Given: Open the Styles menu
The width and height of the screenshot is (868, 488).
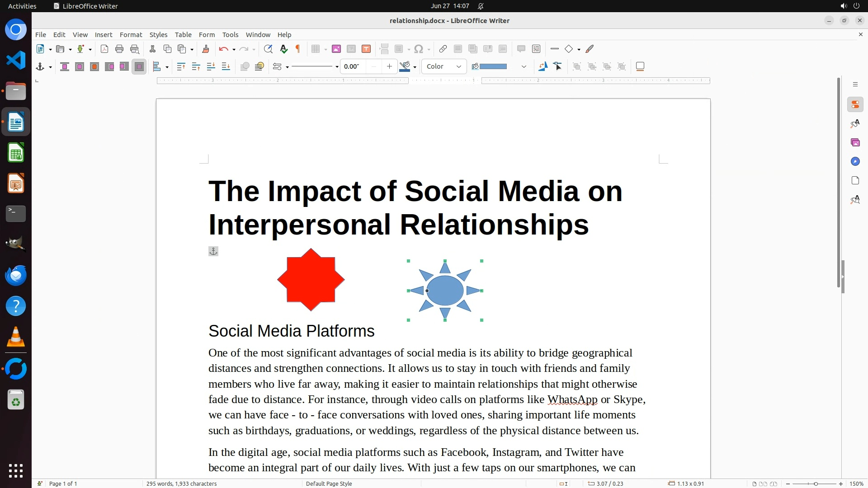Looking at the screenshot, I should click(158, 34).
